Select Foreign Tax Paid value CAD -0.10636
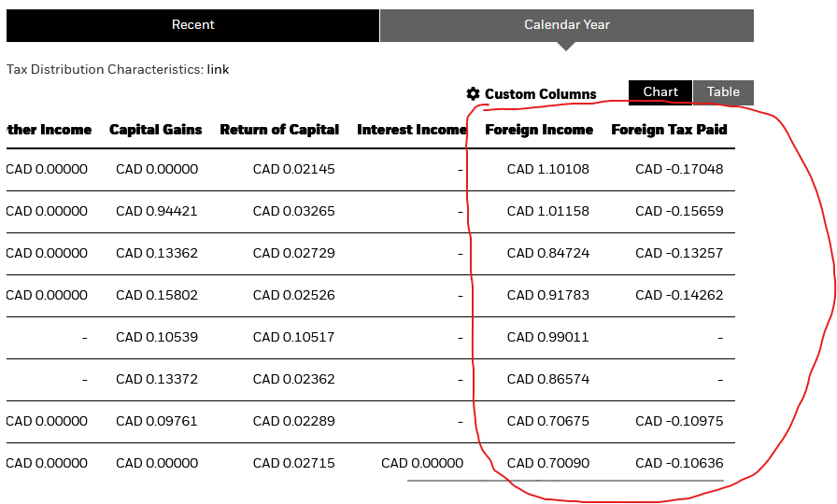The width and height of the screenshot is (837, 504). coord(679,464)
